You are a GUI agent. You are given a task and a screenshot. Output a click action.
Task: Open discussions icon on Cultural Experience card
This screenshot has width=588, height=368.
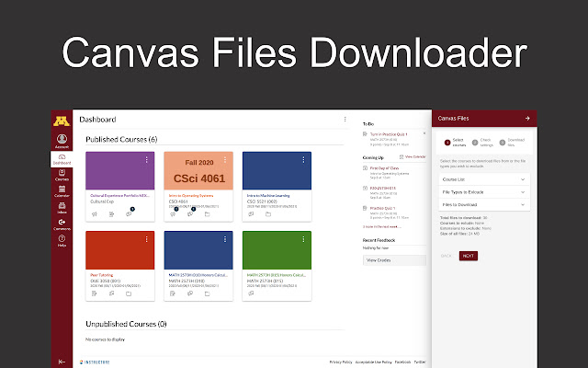[129, 213]
